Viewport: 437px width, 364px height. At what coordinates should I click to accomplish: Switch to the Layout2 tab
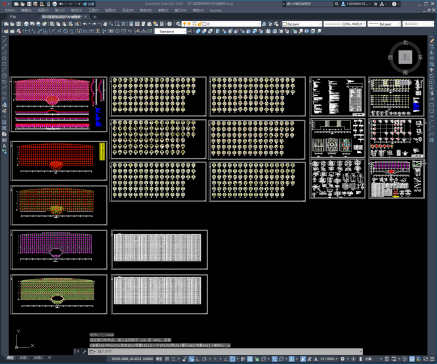click(38, 358)
